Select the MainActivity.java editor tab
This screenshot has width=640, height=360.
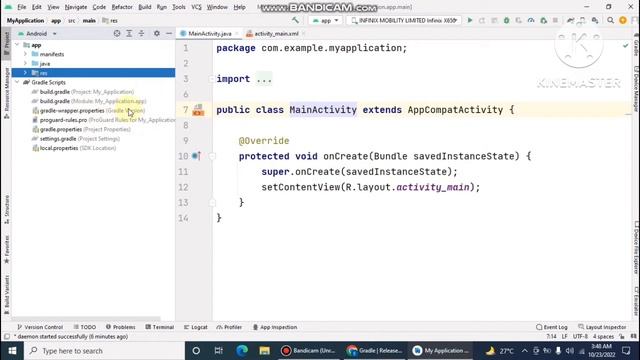(x=209, y=33)
